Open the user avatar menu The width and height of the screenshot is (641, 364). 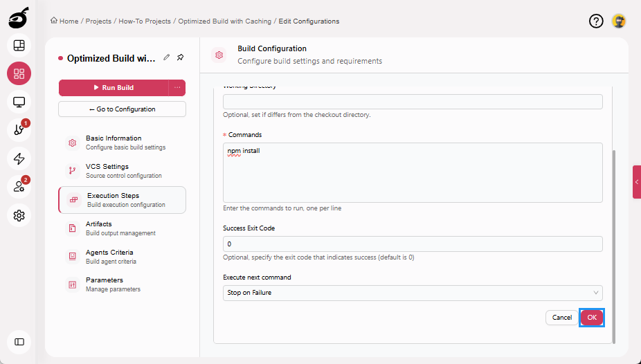click(x=619, y=21)
